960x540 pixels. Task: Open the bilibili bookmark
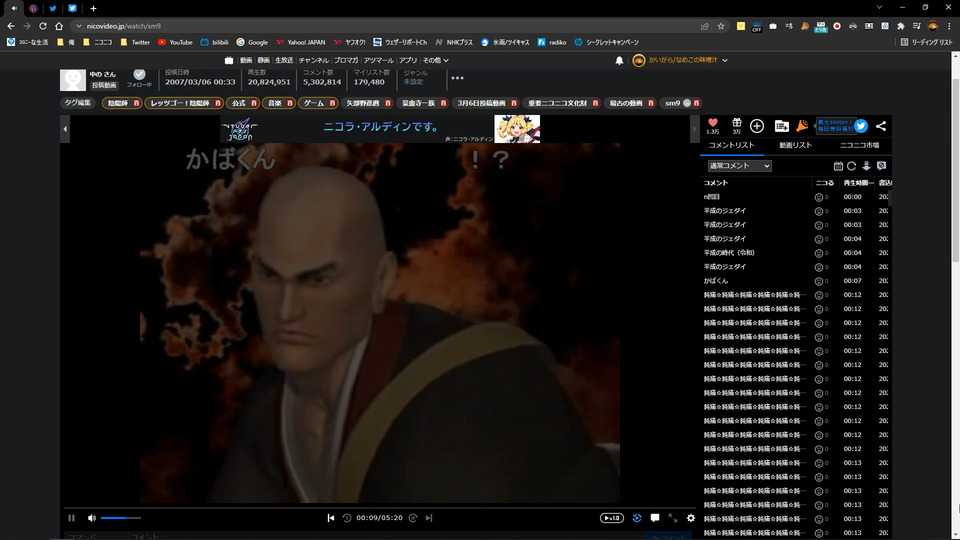click(x=214, y=42)
